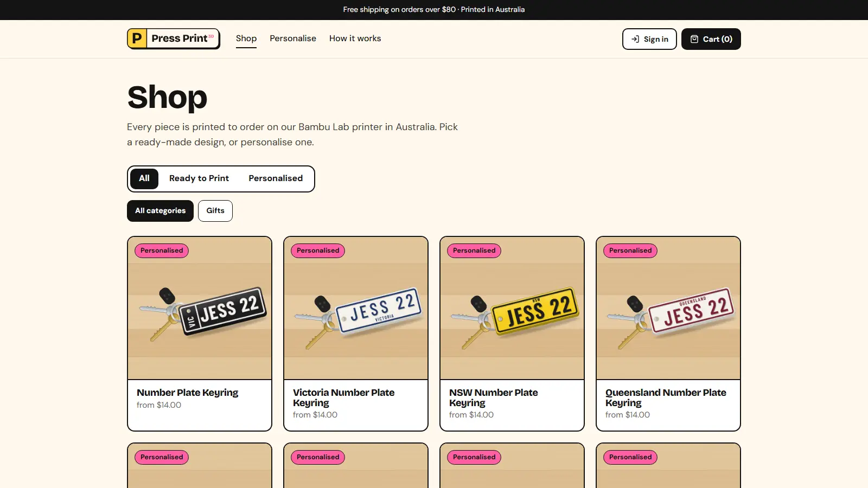
Task: Click the Queensland Number Plate Keyring title
Action: [666, 397]
